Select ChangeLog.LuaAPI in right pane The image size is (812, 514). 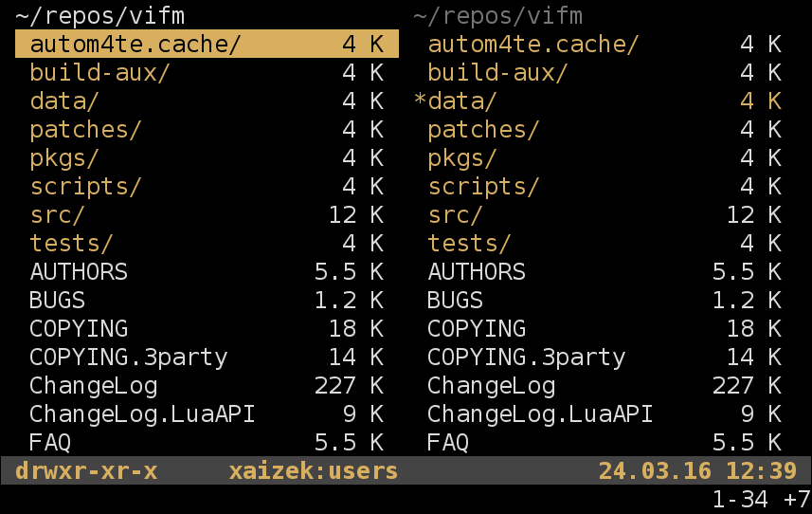604,414
